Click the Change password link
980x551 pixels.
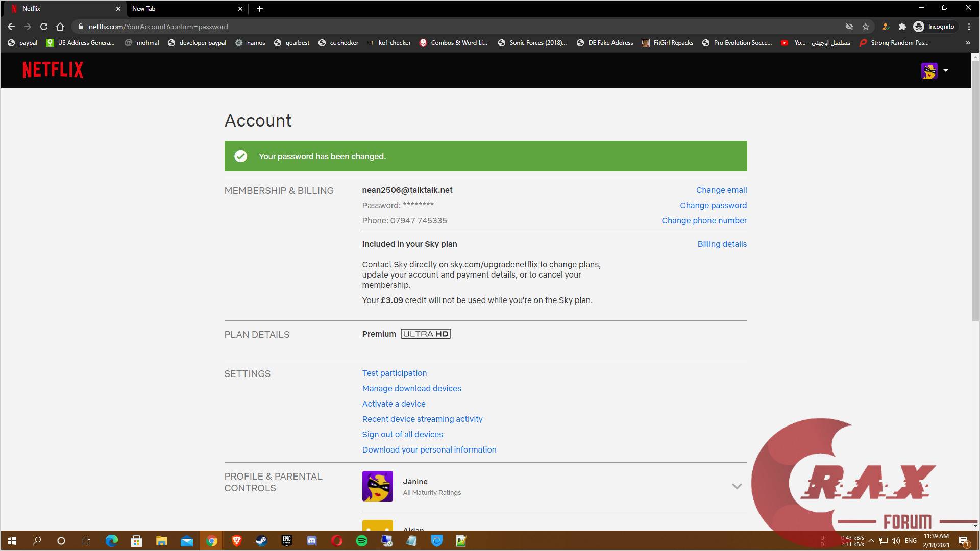coord(713,205)
